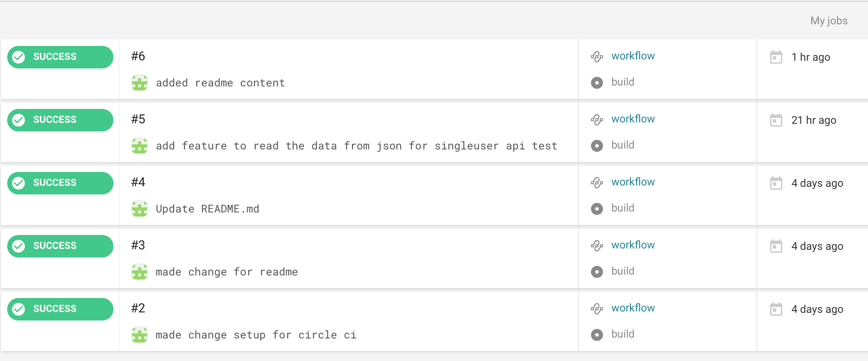Click the 'build' job label for build #4
868x361 pixels.
coord(623,208)
